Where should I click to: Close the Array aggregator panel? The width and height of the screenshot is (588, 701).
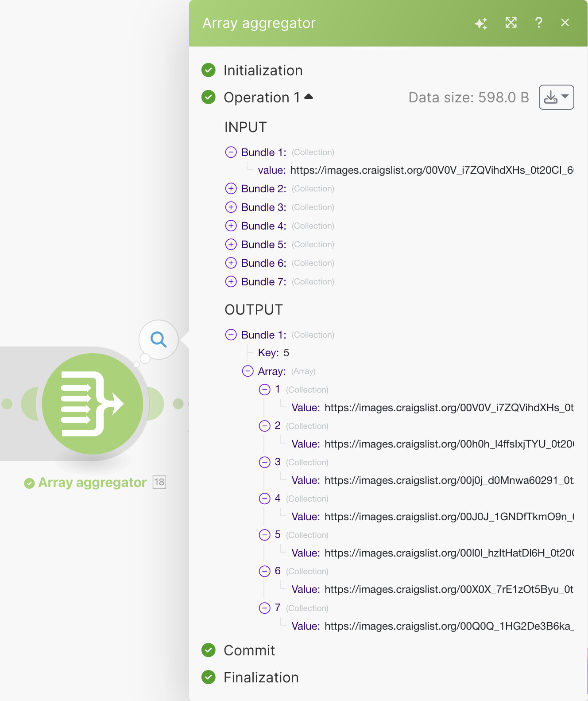tap(565, 23)
